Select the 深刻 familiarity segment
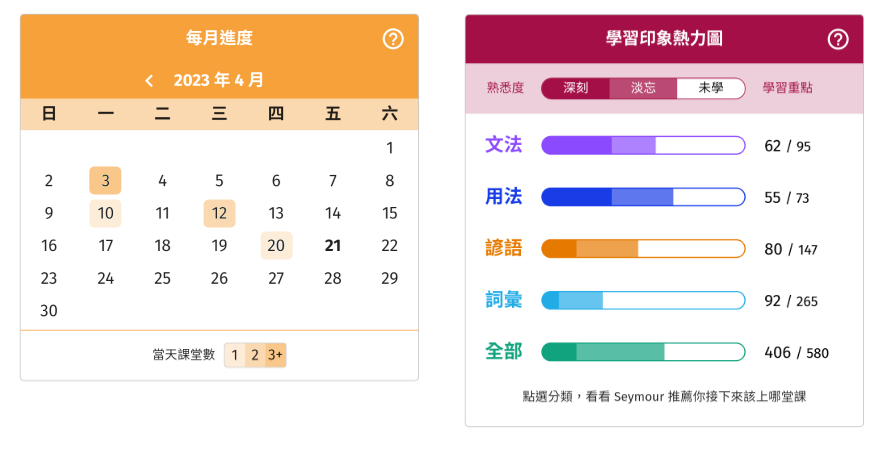Viewport: 880px width, 450px height. click(575, 88)
